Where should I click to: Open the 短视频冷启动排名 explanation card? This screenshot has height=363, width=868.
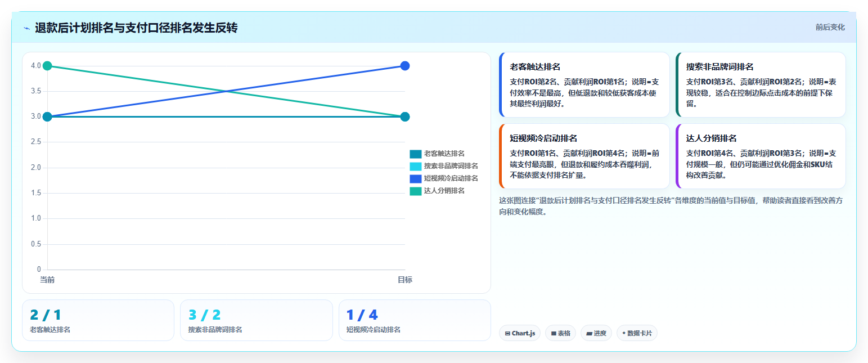584,156
